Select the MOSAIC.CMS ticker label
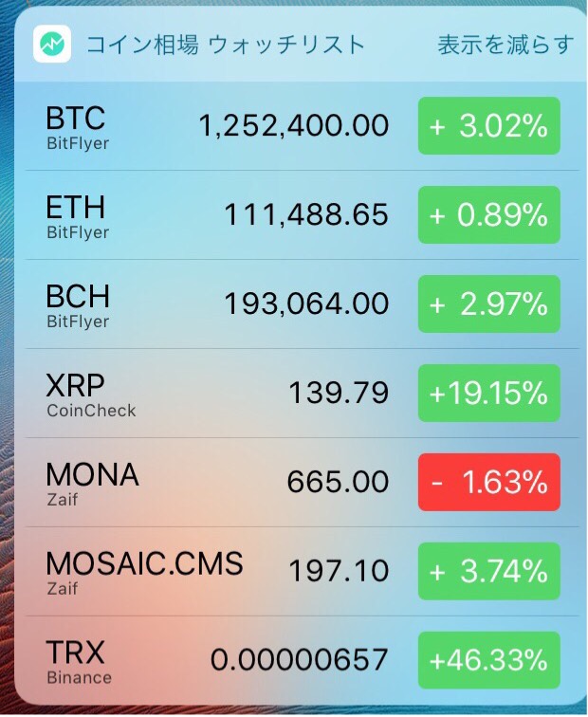588x717 pixels. [144, 563]
